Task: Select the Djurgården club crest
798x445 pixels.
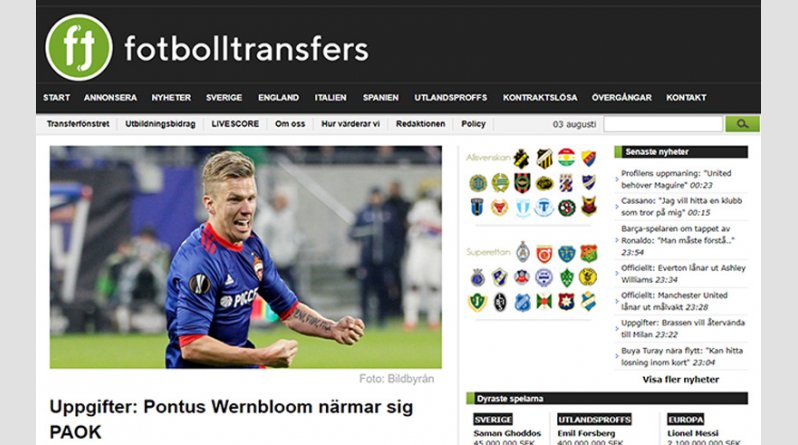Action: point(588,158)
